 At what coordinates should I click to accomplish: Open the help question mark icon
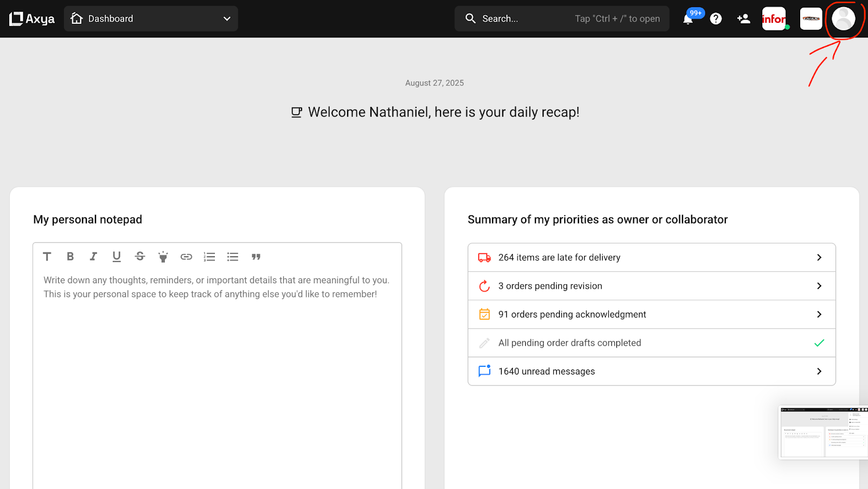(x=716, y=19)
